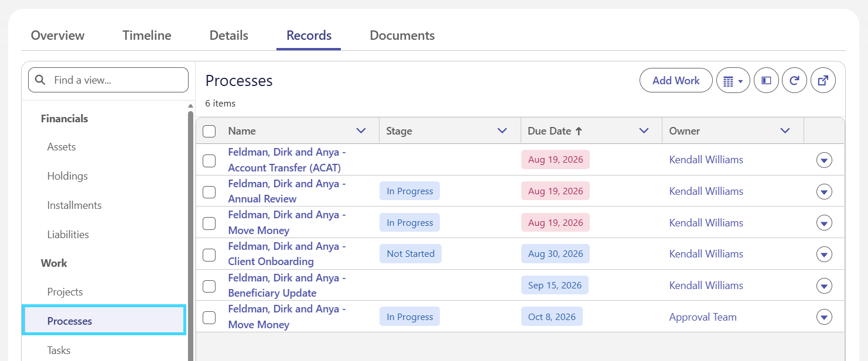Click Aug 19, 2026 in Account Transfer row

coord(555,160)
